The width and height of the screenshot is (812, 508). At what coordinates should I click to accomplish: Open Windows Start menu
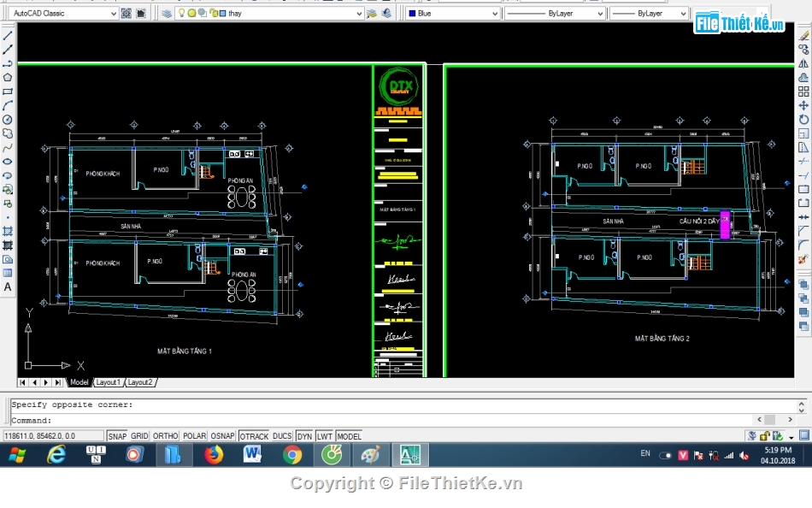17,455
